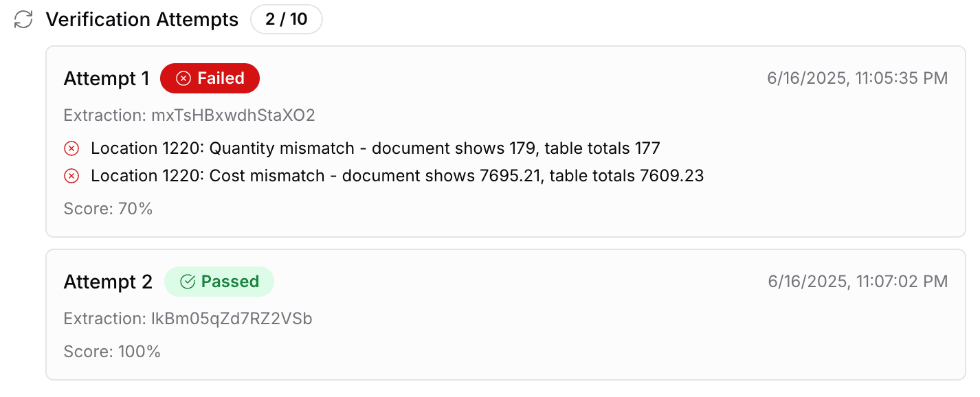The width and height of the screenshot is (980, 397).
Task: Select extraction ID mxTsHBxwdhStaXO2
Action: click(234, 115)
